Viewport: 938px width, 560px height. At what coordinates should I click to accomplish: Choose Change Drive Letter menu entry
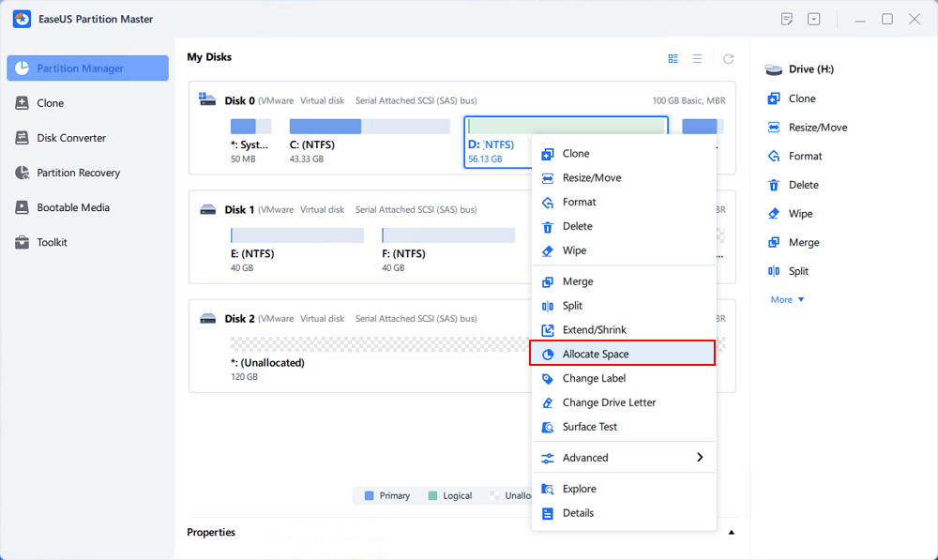coord(609,402)
